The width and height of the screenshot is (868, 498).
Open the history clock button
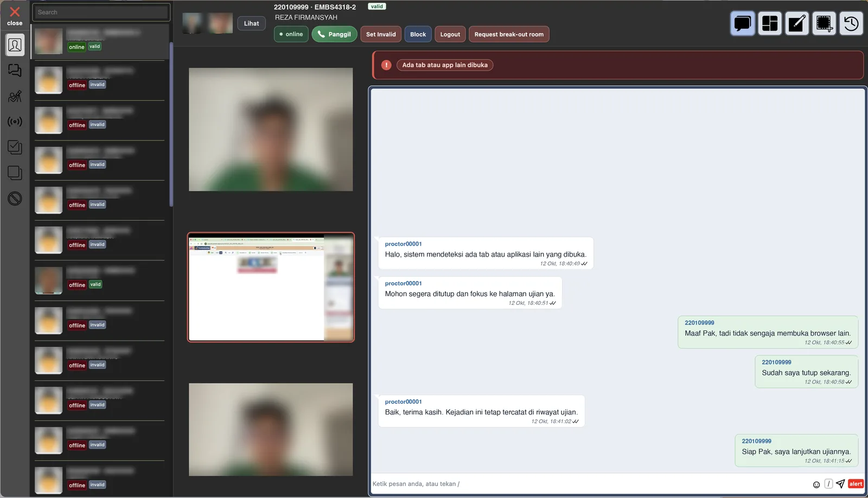click(x=851, y=23)
